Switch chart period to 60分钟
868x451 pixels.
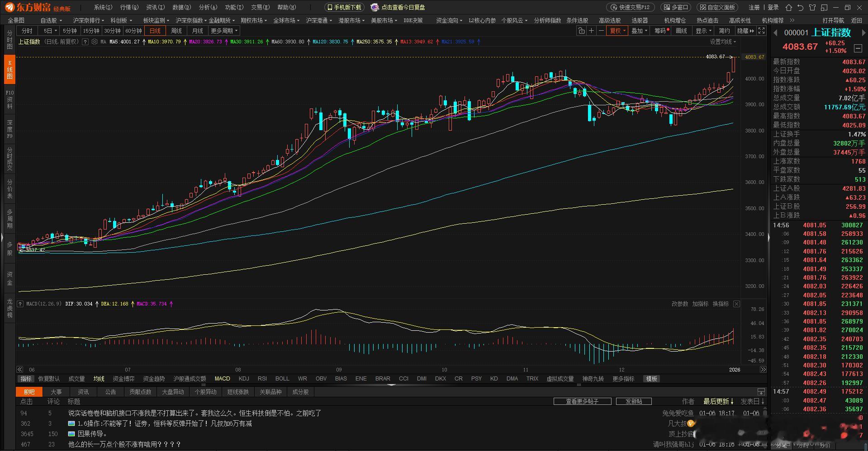[x=133, y=31]
